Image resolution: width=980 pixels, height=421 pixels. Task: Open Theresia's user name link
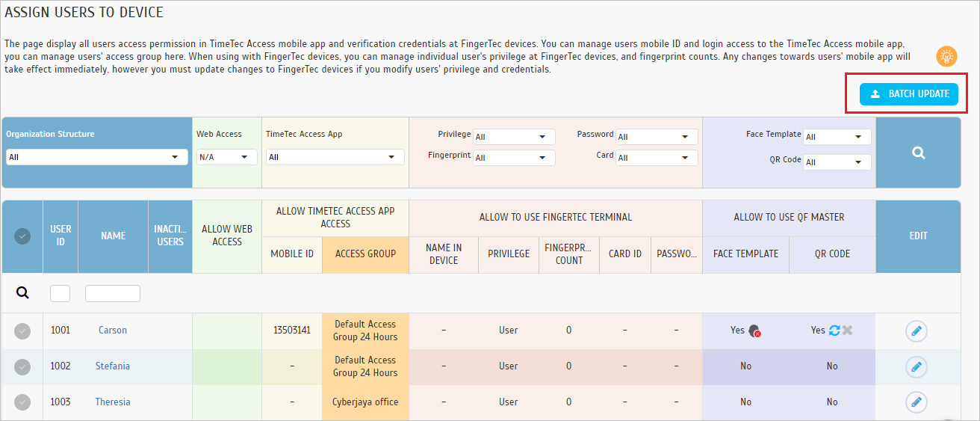(x=113, y=402)
